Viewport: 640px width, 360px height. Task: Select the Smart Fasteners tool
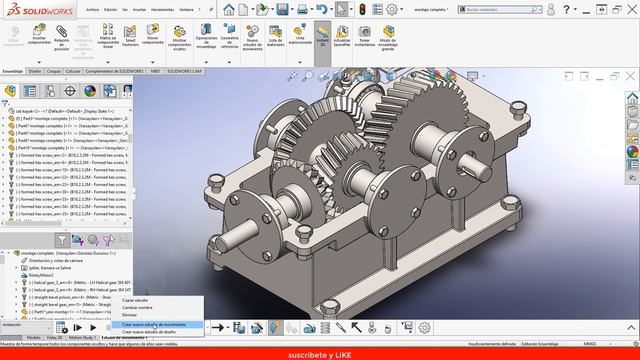(130, 35)
